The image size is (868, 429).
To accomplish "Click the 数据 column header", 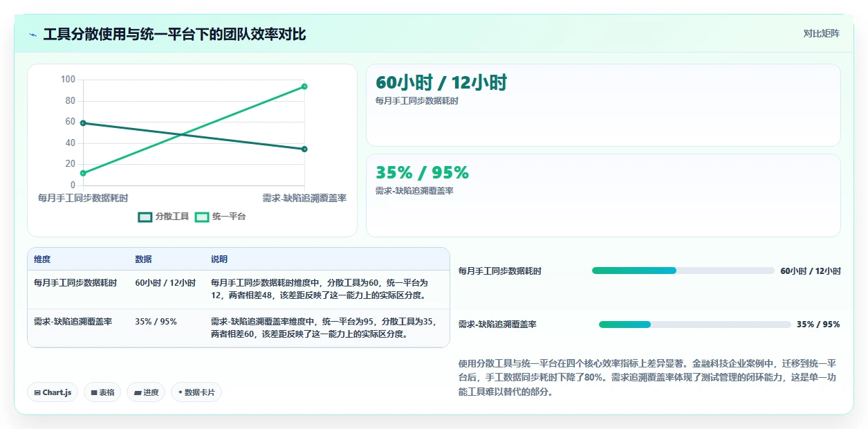I will click(143, 259).
